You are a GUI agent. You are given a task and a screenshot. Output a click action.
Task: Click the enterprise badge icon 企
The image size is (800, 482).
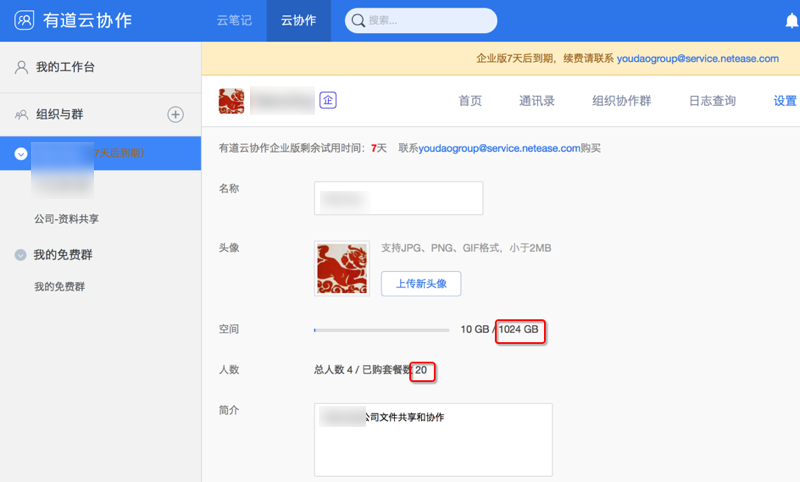[328, 100]
